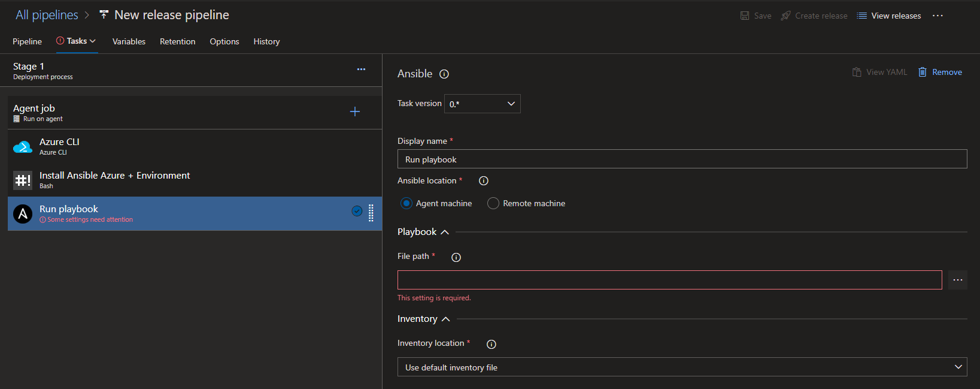Open the Inventory location dropdown
Screen dimensions: 980x389
point(682,367)
